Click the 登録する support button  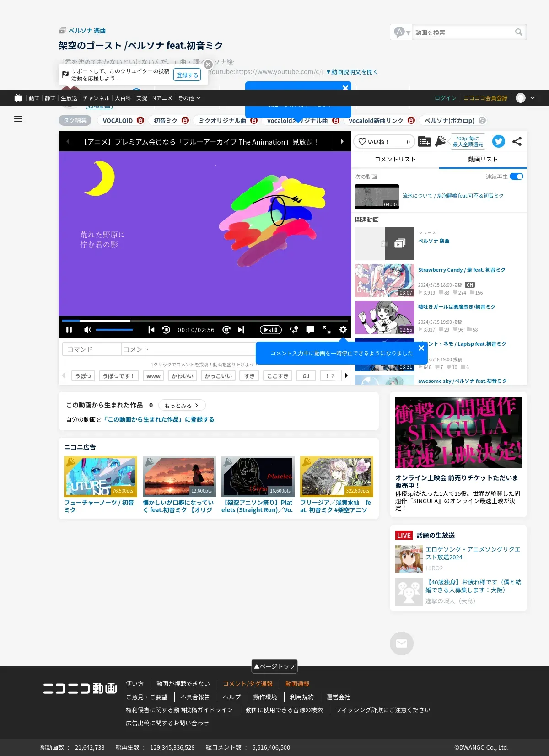pos(187,75)
